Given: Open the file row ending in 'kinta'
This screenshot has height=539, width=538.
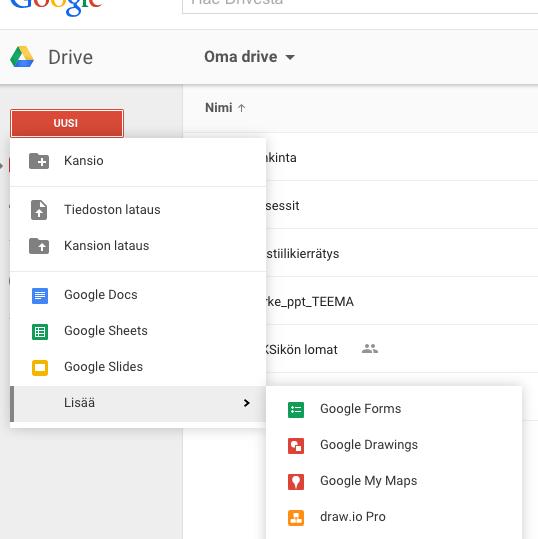Looking at the screenshot, I should click(402, 157).
